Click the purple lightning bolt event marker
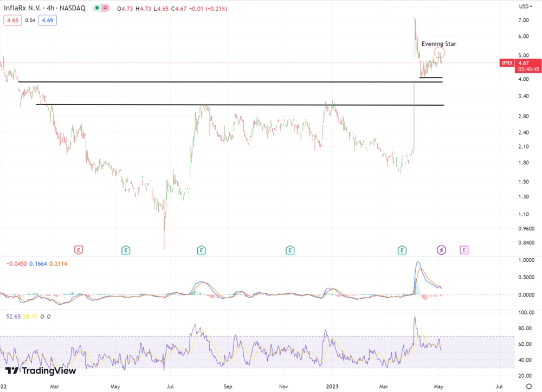 pos(442,250)
